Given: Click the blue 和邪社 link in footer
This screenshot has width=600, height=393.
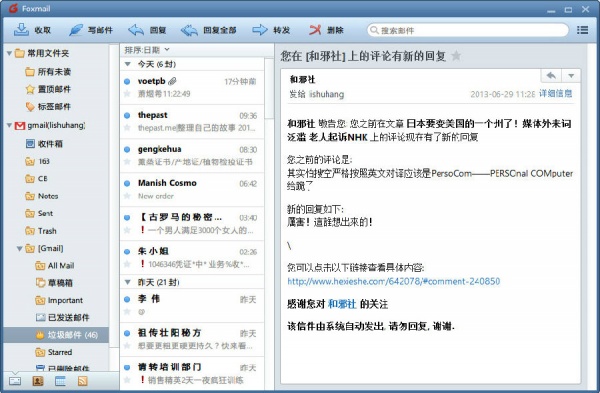Looking at the screenshot, I should tap(342, 304).
